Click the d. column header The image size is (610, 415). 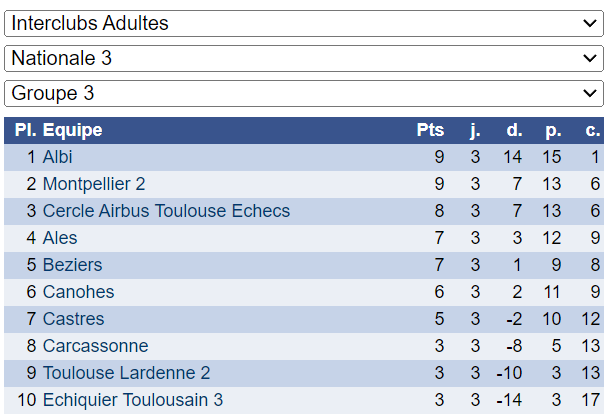click(x=514, y=130)
